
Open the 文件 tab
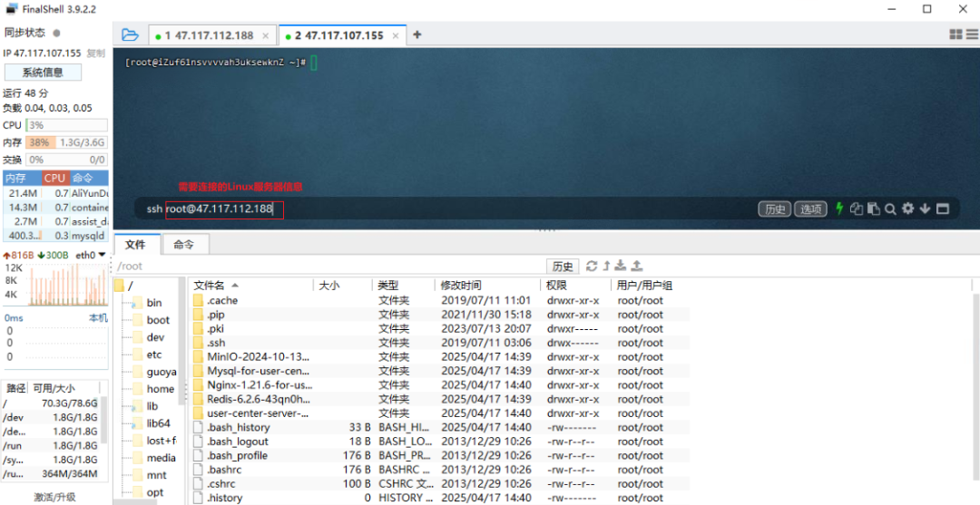pyautogui.click(x=135, y=245)
